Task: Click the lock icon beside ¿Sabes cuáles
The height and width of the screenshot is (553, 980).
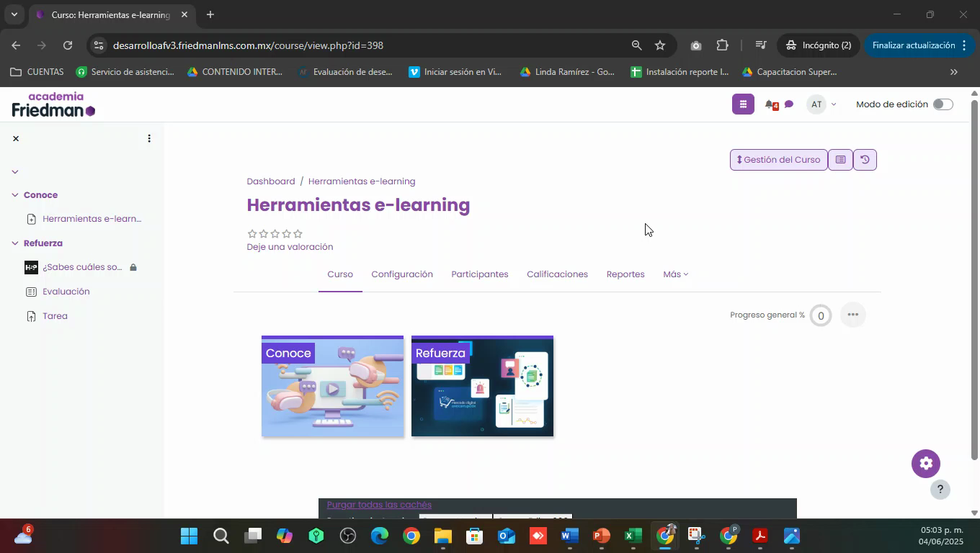Action: click(x=133, y=267)
